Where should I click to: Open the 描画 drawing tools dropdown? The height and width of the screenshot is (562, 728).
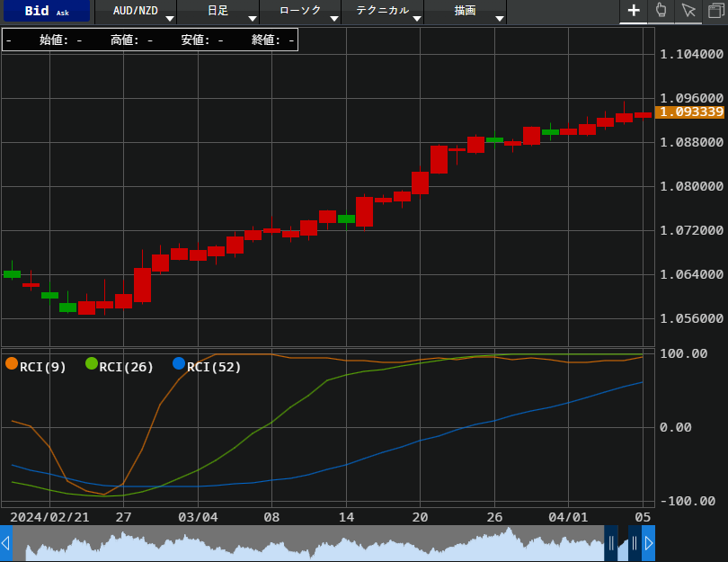point(466,11)
